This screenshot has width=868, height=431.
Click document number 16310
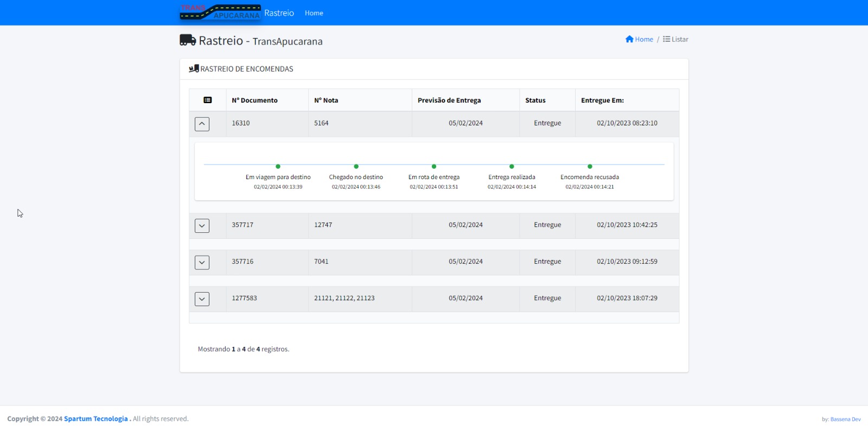tap(241, 123)
